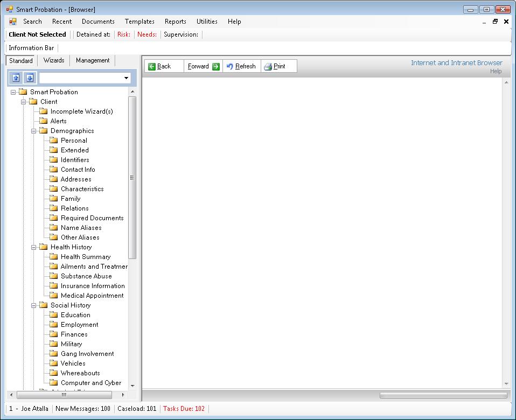Click the Personal folder icon
The width and height of the screenshot is (516, 420).
tap(54, 140)
